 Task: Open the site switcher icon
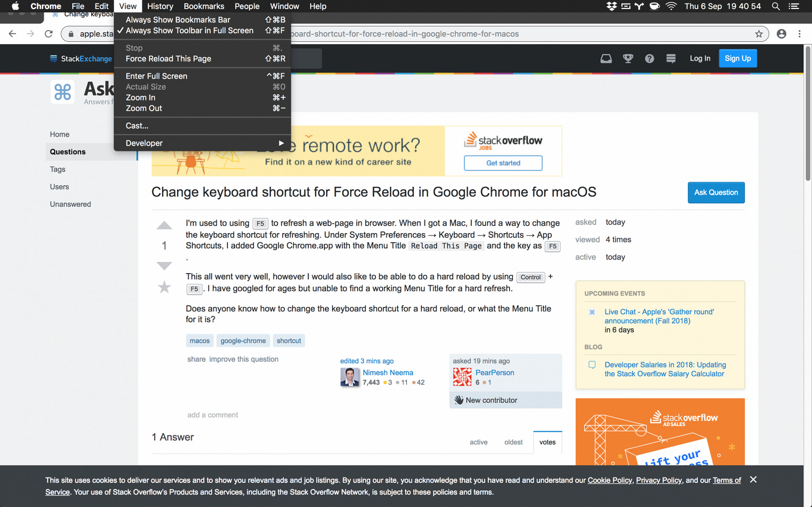click(671, 58)
